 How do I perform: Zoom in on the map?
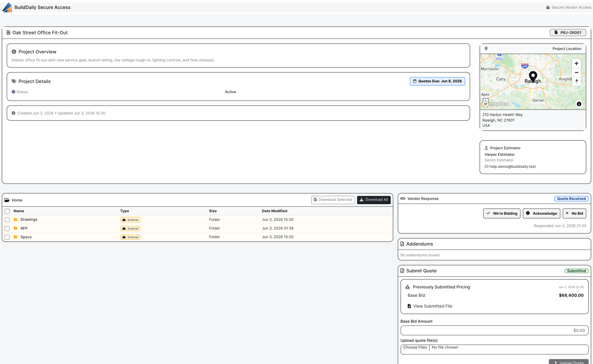coord(576,64)
